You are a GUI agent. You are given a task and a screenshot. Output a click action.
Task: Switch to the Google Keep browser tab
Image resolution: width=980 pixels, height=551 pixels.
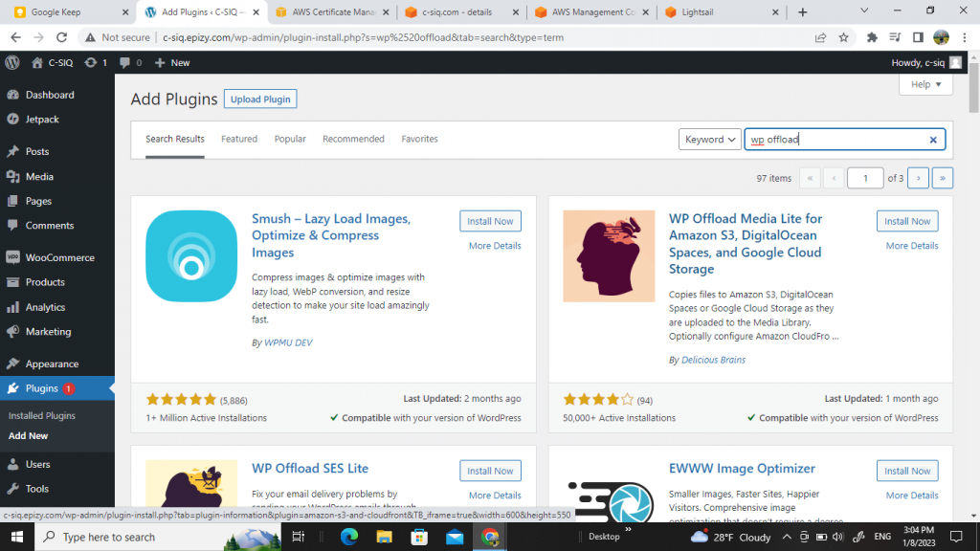72,11
